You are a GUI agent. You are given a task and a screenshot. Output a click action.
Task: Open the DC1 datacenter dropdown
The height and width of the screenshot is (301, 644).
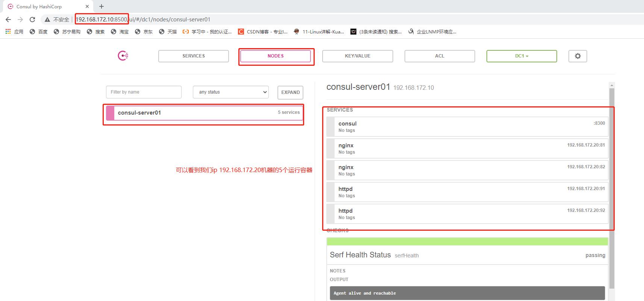click(521, 56)
